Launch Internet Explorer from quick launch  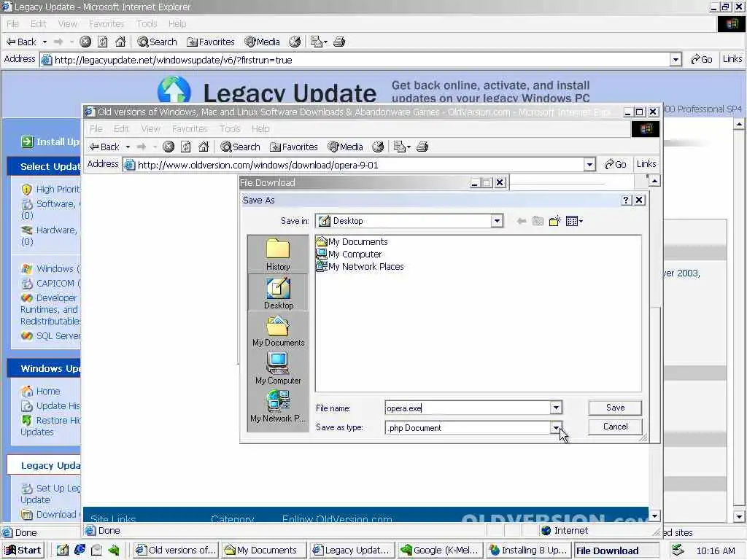pyautogui.click(x=80, y=550)
